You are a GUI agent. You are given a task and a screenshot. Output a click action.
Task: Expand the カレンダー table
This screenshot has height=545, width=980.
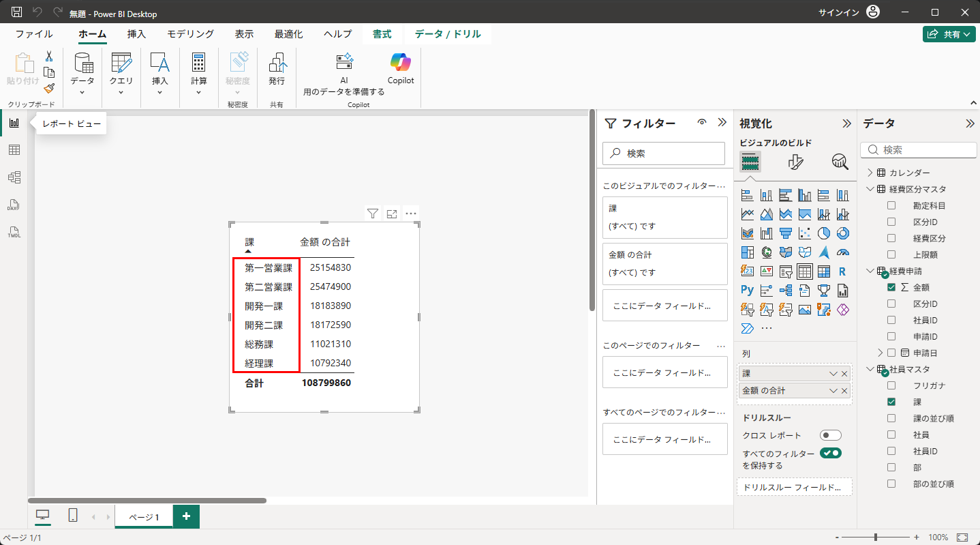870,173
